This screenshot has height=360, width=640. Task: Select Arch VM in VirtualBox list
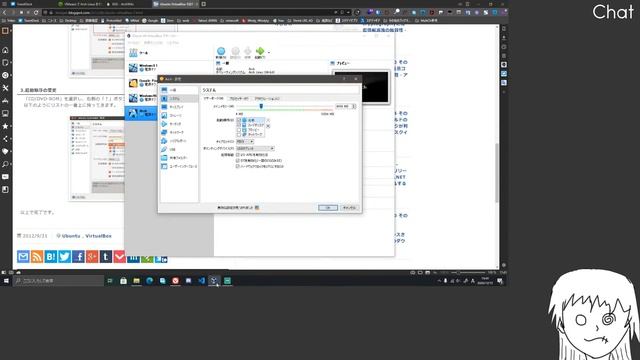pyautogui.click(x=141, y=113)
